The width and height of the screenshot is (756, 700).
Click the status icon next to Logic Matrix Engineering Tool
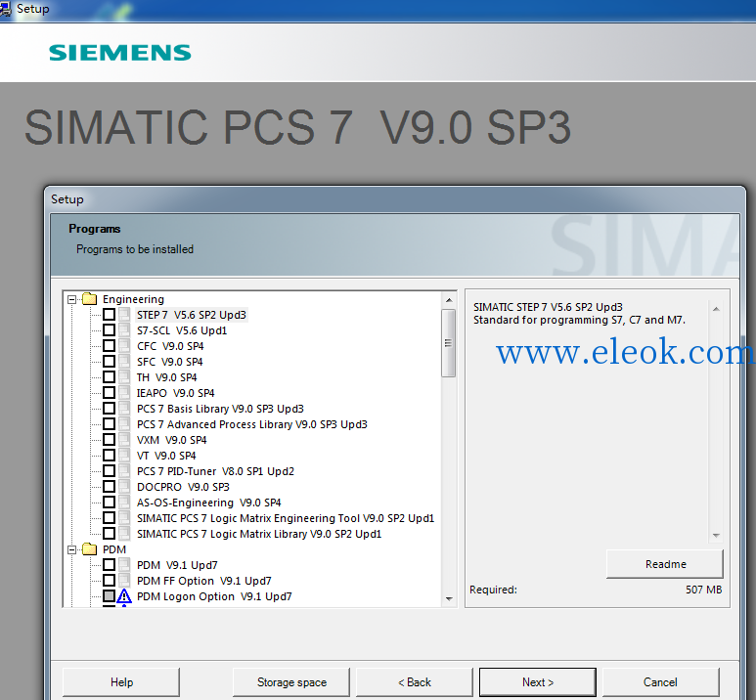[124, 518]
